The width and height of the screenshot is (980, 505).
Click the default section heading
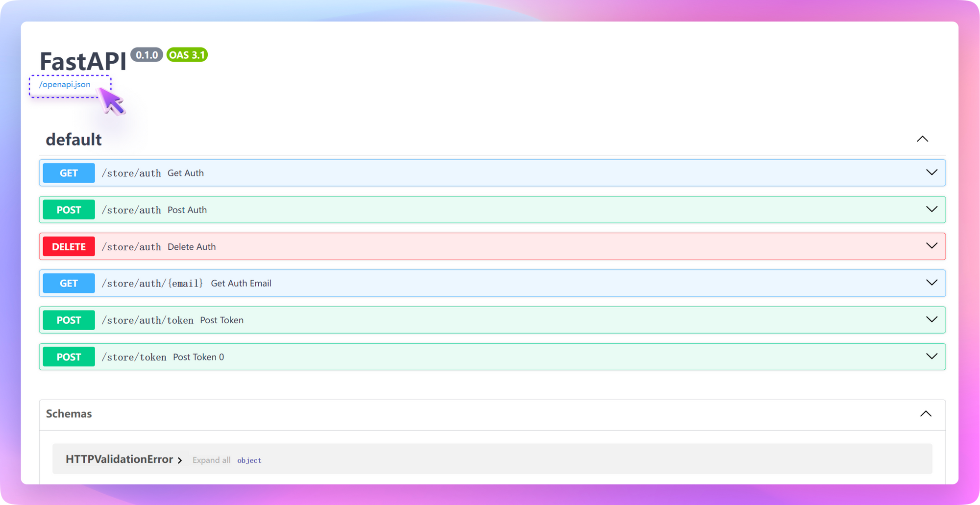73,140
